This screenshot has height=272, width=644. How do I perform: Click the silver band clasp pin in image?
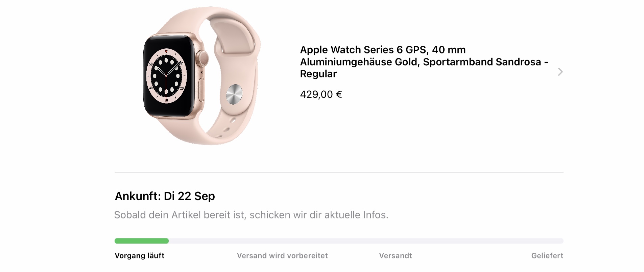click(x=234, y=94)
